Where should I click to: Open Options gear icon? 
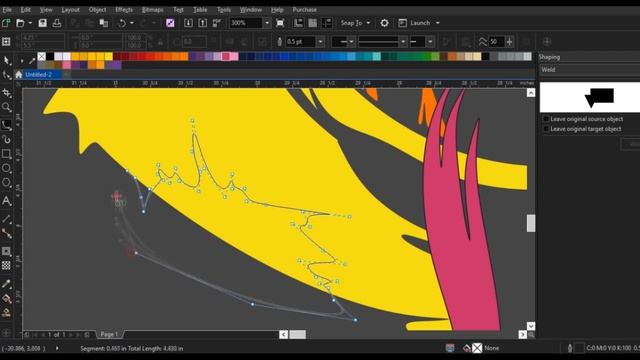tap(384, 23)
